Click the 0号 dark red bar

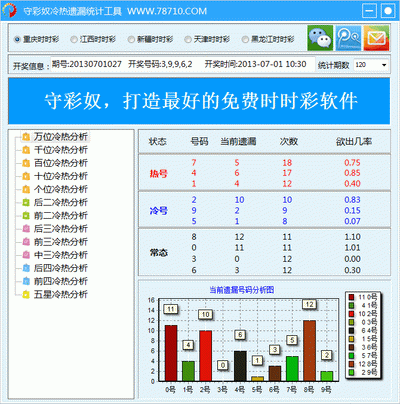tap(171, 353)
